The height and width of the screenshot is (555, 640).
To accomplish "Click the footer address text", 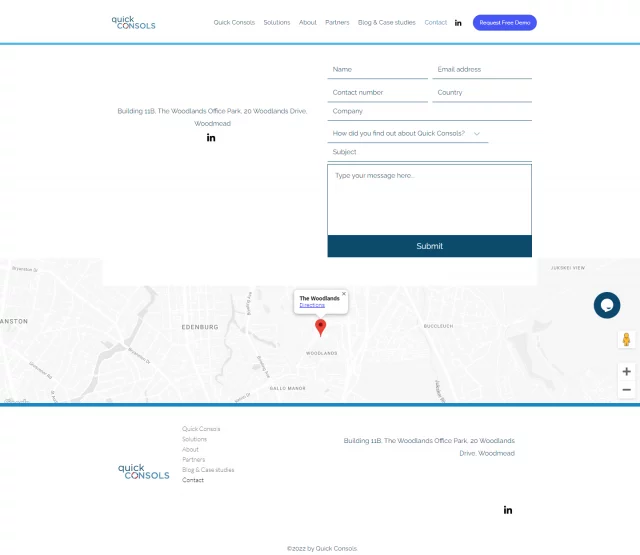I will [429, 447].
